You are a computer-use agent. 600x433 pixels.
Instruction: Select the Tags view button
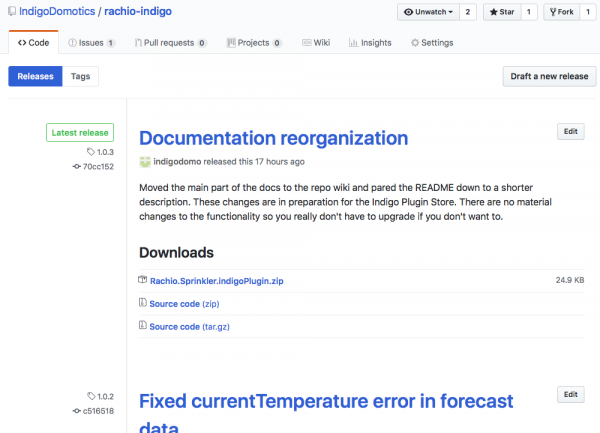point(80,76)
